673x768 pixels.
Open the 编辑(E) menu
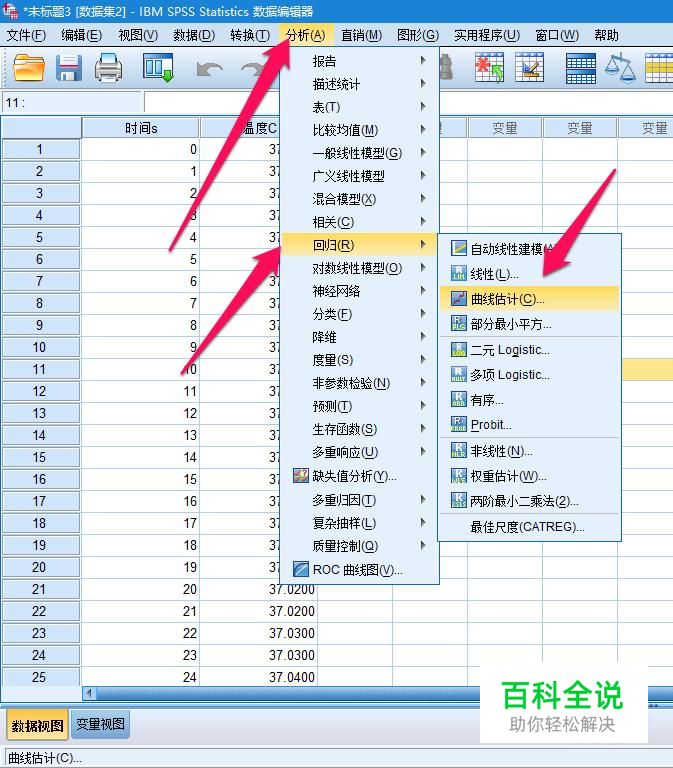(x=81, y=35)
